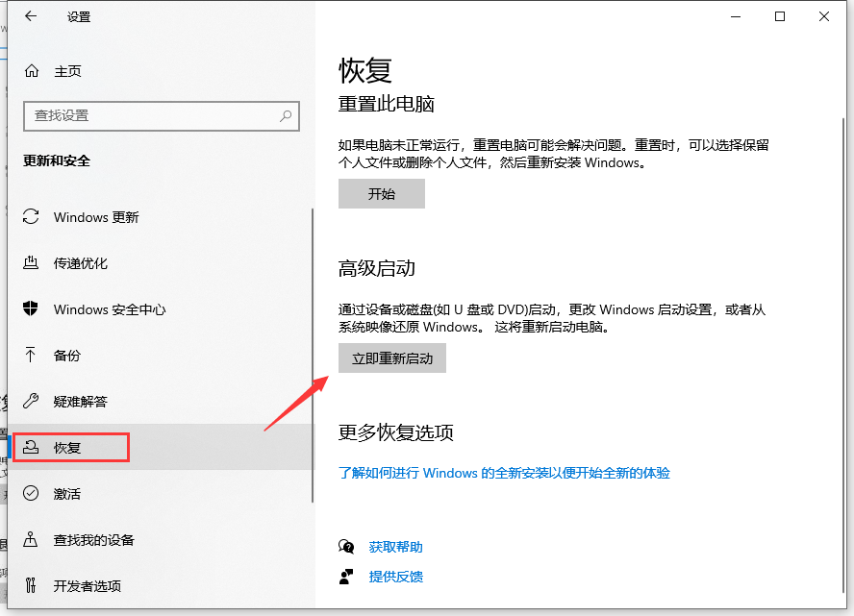Click the 获取帮助 chat bubble icon
854x616 pixels.
point(346,547)
